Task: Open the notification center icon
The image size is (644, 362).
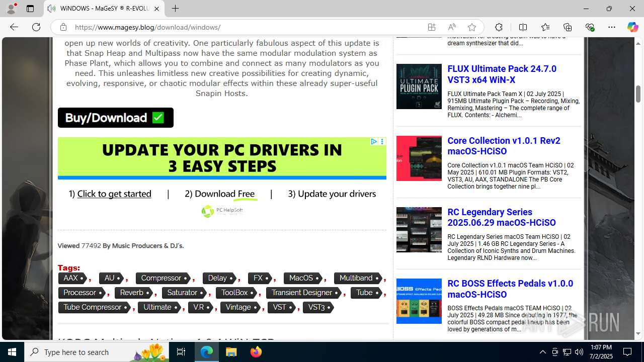Action: tap(627, 352)
